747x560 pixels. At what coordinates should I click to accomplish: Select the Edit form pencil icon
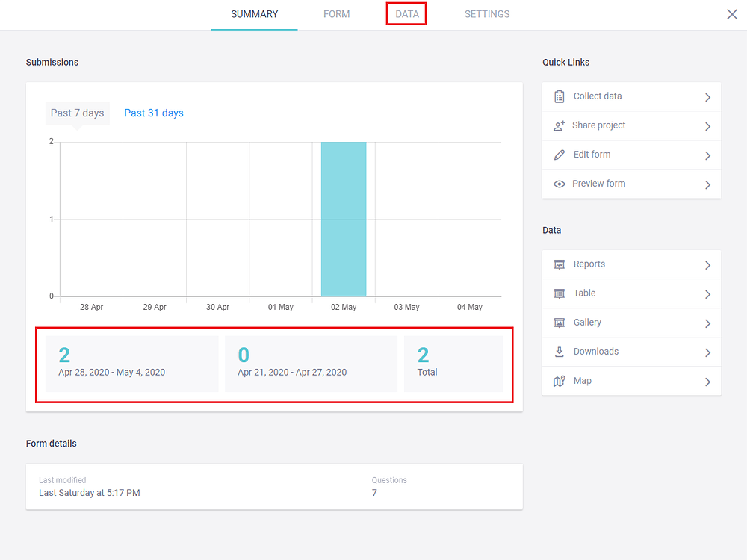pyautogui.click(x=559, y=155)
